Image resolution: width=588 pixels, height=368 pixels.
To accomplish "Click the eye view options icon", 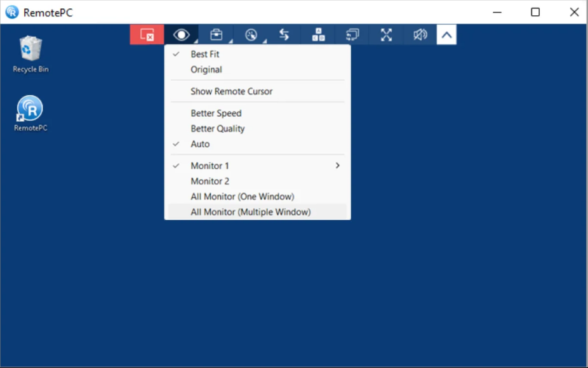I will (x=182, y=35).
